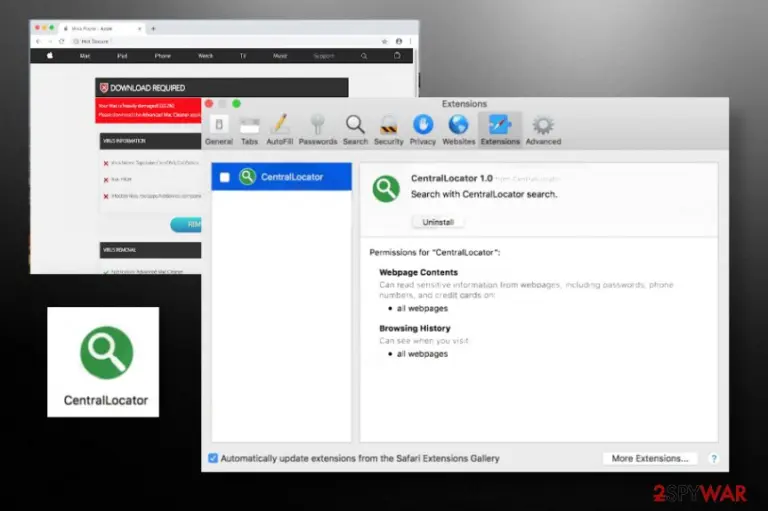
Task: Click the DOWNLOAD REQUIRED banner heading
Action: pos(147,88)
